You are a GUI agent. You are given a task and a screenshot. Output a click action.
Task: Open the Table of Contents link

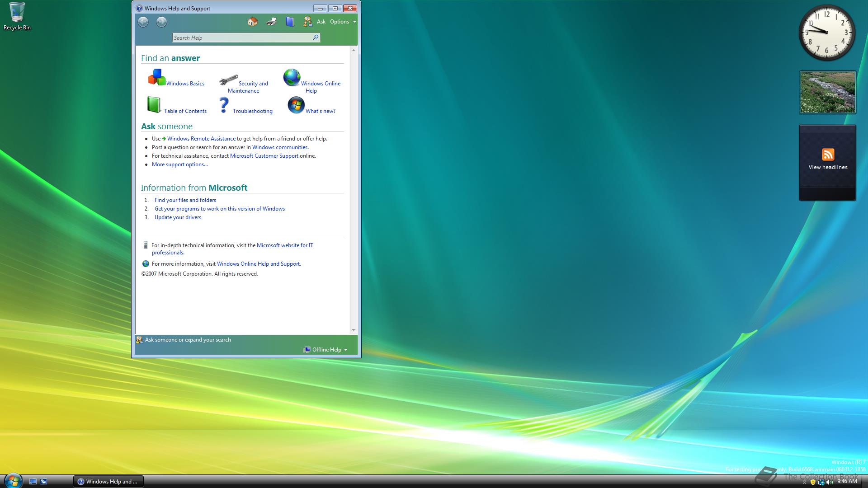click(185, 111)
